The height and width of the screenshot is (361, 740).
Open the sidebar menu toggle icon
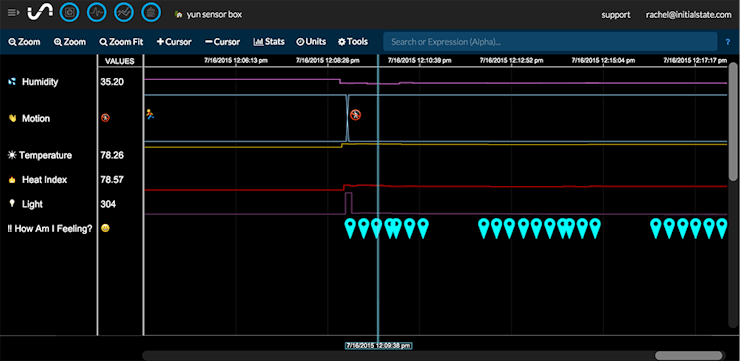[13, 13]
